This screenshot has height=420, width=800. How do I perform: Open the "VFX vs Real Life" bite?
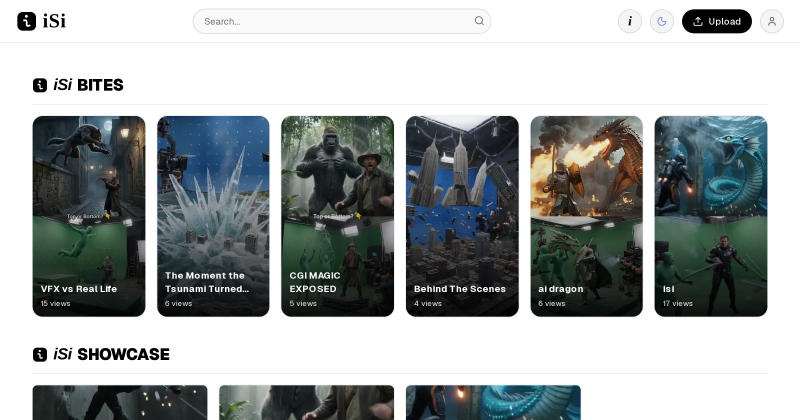pyautogui.click(x=89, y=216)
